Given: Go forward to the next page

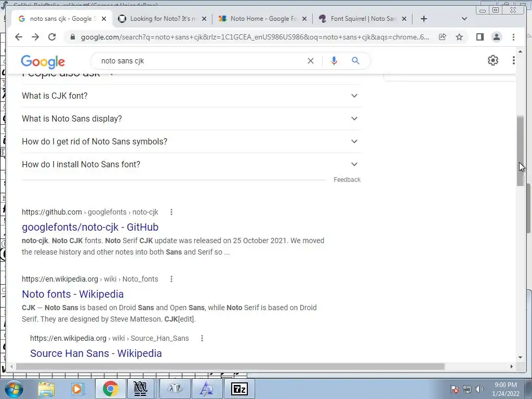Looking at the screenshot, I should click(35, 37).
